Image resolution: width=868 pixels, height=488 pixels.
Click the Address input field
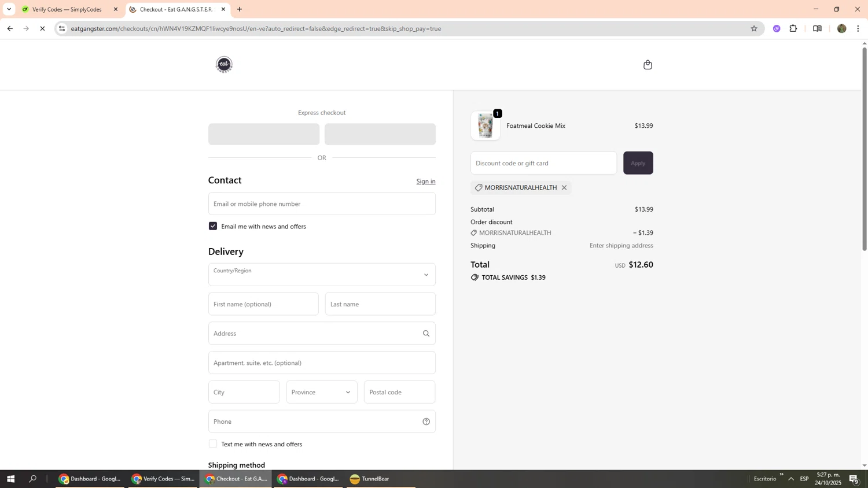(322, 334)
